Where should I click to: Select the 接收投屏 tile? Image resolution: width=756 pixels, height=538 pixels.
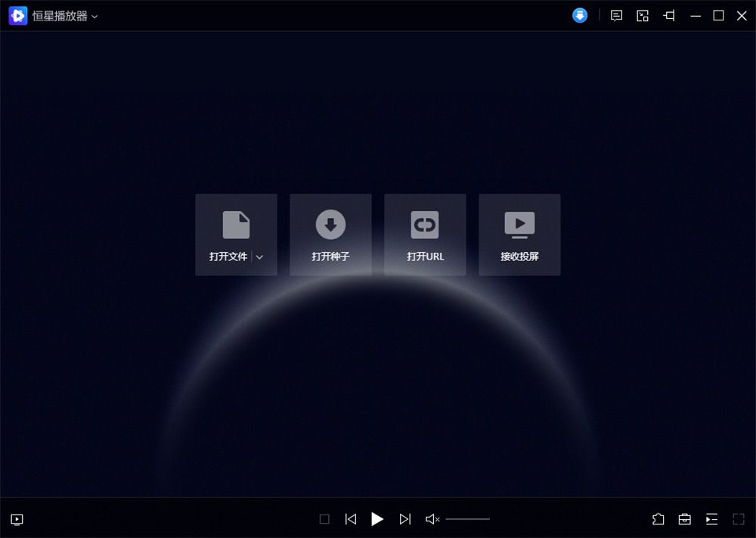(x=519, y=235)
